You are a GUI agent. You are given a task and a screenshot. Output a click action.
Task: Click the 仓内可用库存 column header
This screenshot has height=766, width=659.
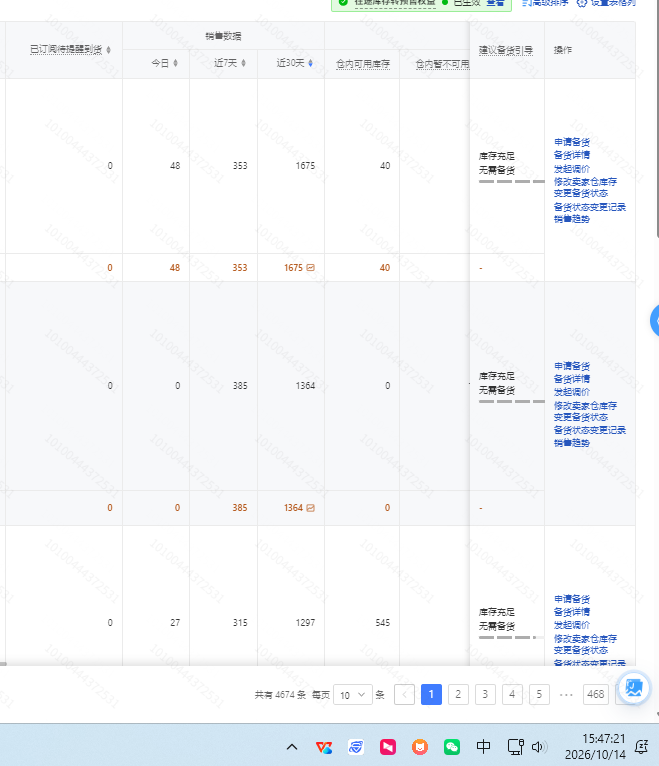coord(362,64)
